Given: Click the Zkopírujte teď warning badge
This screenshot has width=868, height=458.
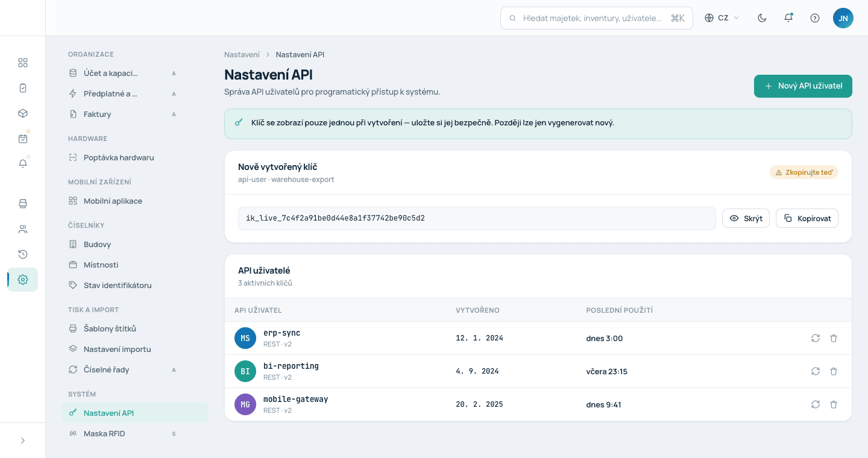Looking at the screenshot, I should (x=804, y=172).
